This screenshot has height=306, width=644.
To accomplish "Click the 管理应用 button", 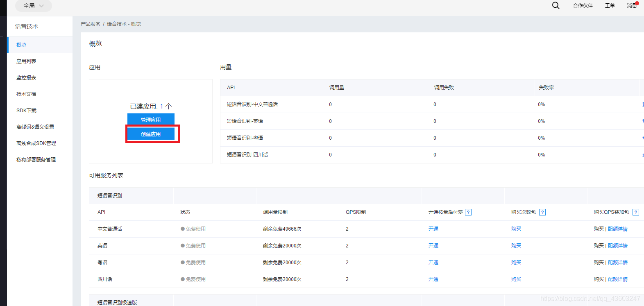I will click(151, 119).
